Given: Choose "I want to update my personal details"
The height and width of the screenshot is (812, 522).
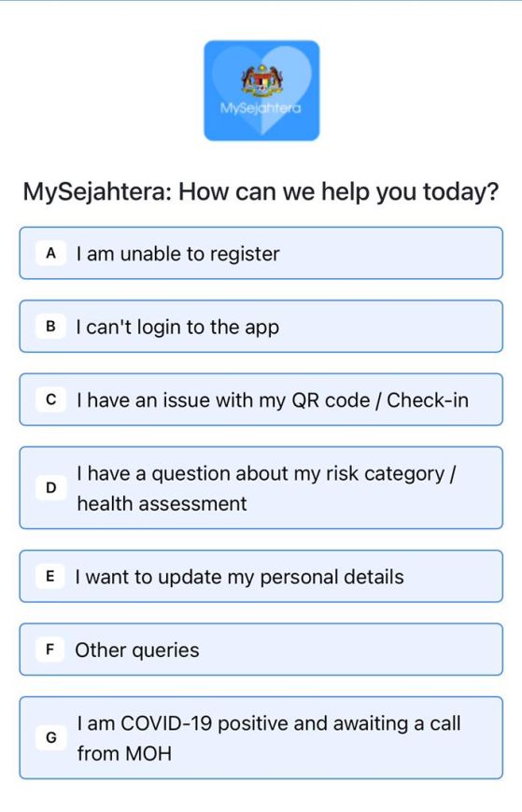Looking at the screenshot, I should [261, 577].
